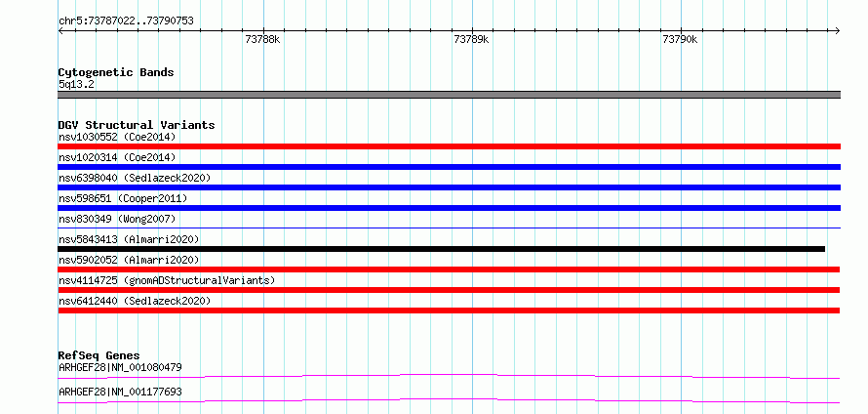Click the label nsv6398040 (Sedlazeck2020)
Screen dimensions: 868x414
[135, 178]
